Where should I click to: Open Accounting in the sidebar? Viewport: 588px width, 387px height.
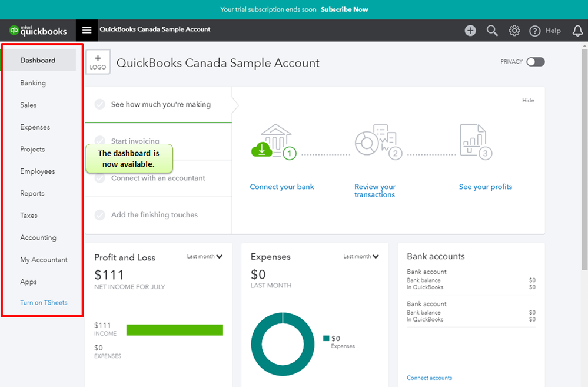(38, 237)
